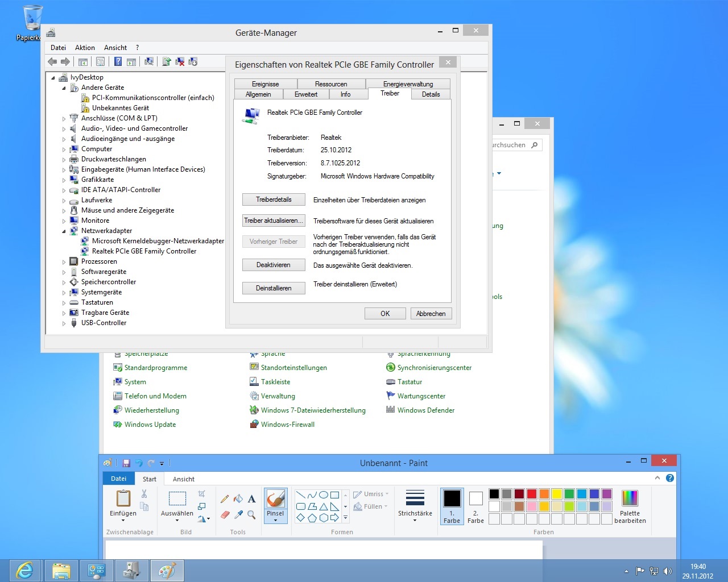Viewport: 728px width, 582px height.
Task: Switch to the Energieverwaltung tab
Action: [408, 84]
